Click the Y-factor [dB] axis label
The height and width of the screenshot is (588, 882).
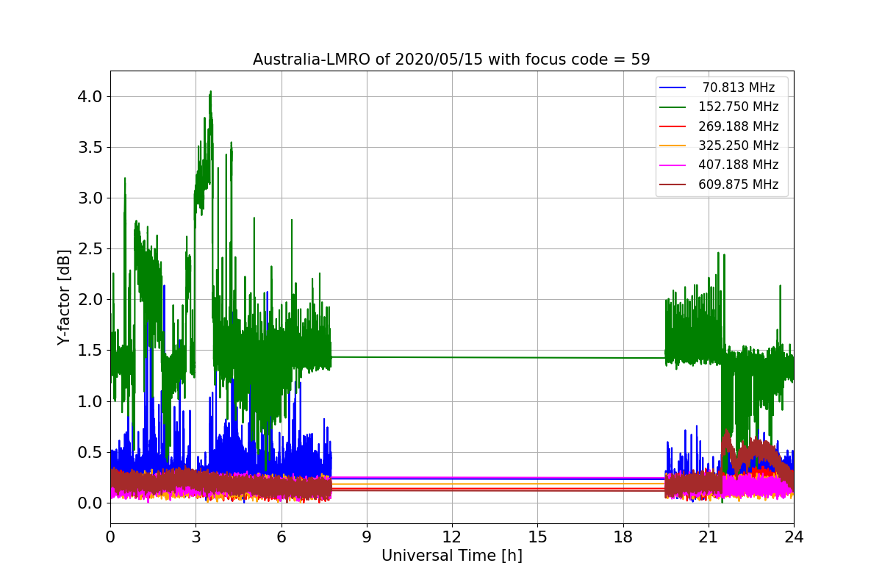65,298
